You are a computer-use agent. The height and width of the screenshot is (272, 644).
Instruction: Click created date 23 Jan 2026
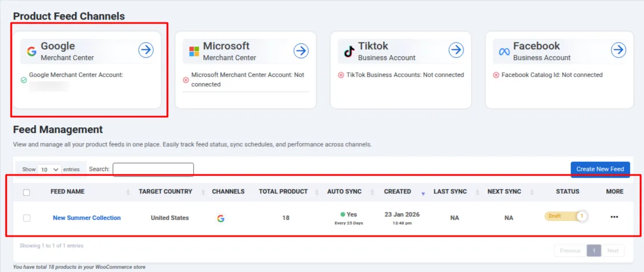402,214
